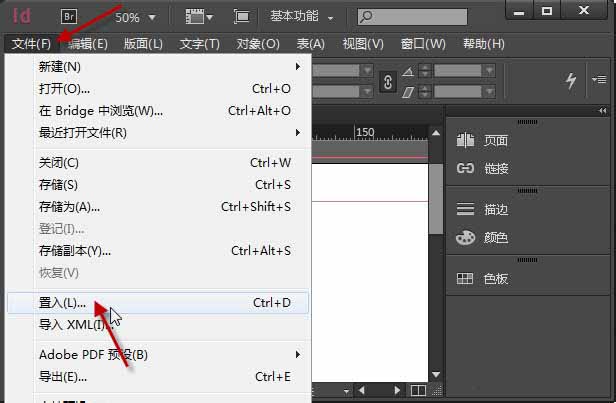Click the vertical scrollbar thumb
This screenshot has height=403, width=616.
coord(436,199)
